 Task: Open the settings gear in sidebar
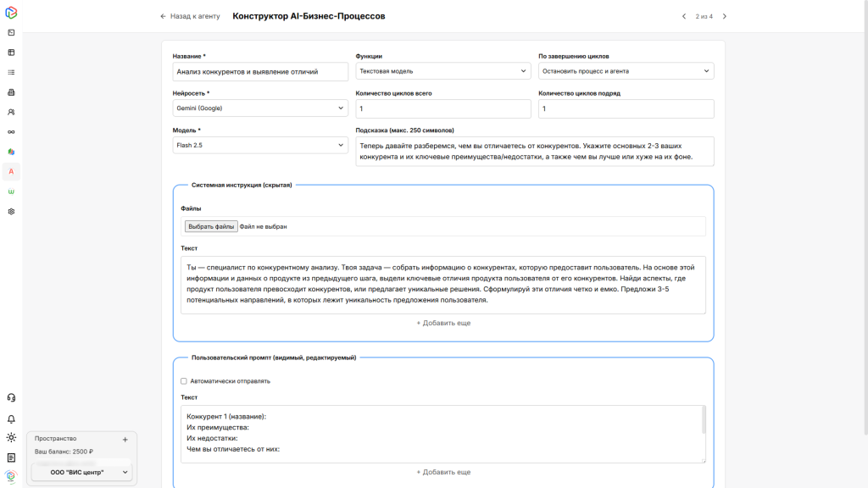point(11,211)
